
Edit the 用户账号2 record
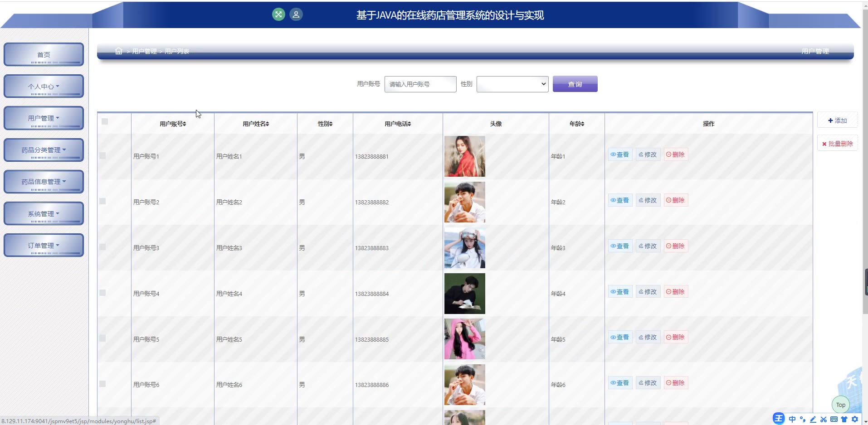[x=648, y=200]
